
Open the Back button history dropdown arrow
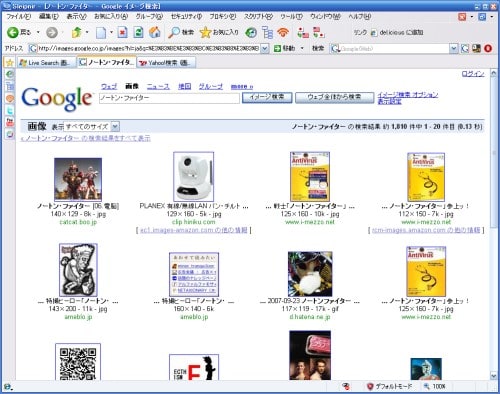[38, 32]
